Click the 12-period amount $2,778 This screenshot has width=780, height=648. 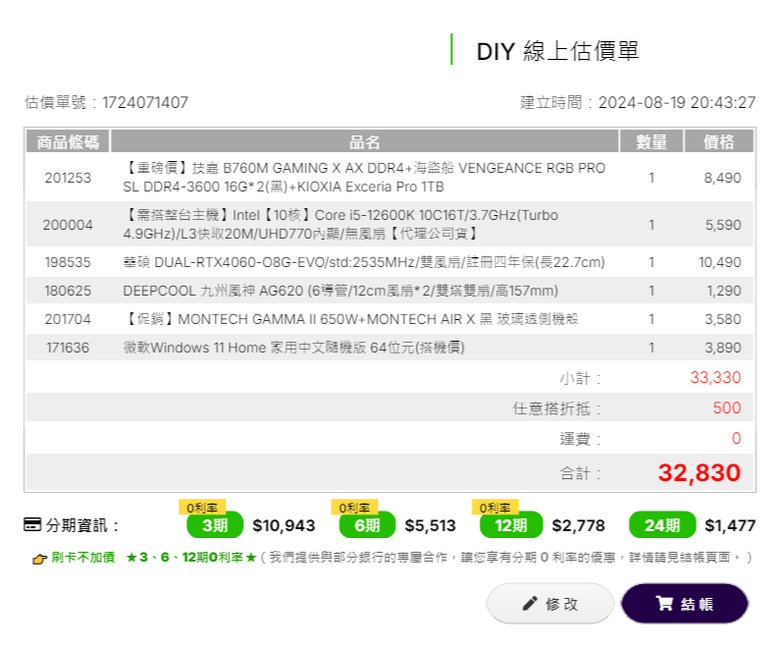[x=578, y=525]
